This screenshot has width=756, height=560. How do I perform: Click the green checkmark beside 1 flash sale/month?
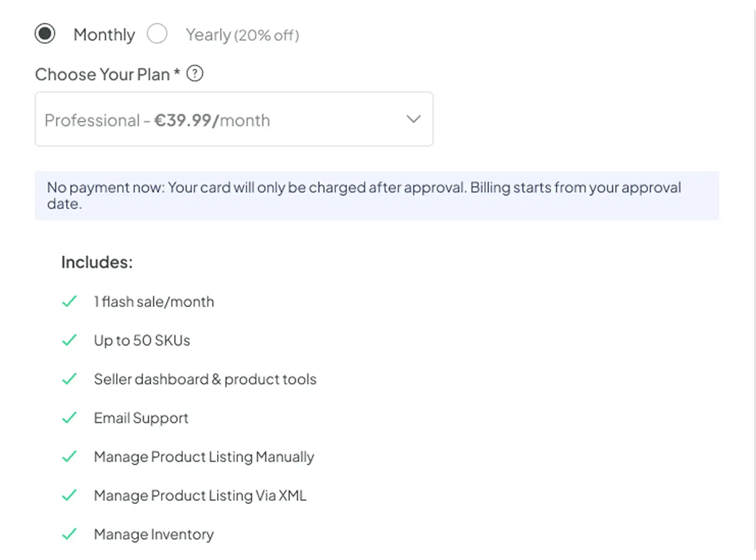click(70, 301)
